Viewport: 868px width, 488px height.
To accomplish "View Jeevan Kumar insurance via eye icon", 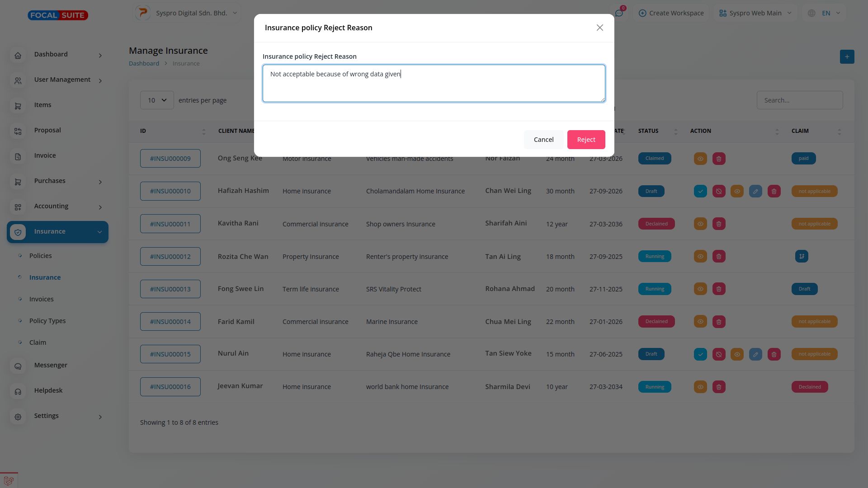I will [x=700, y=387].
